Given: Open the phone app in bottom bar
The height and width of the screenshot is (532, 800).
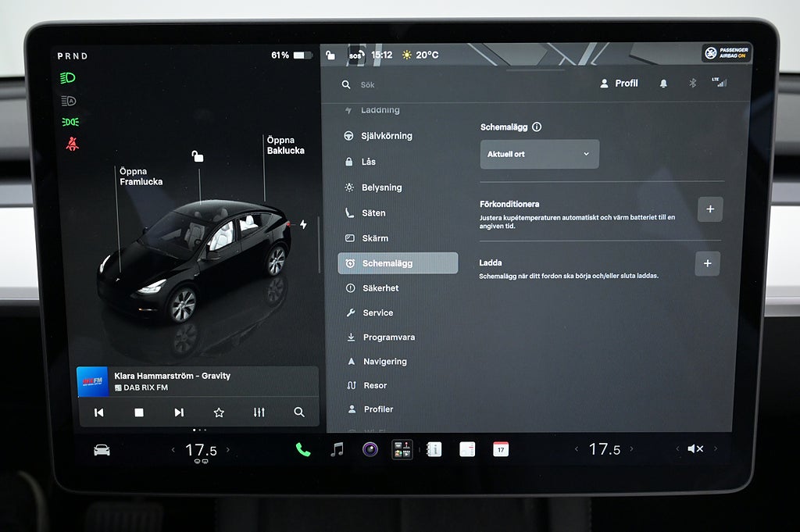Looking at the screenshot, I should (x=303, y=449).
